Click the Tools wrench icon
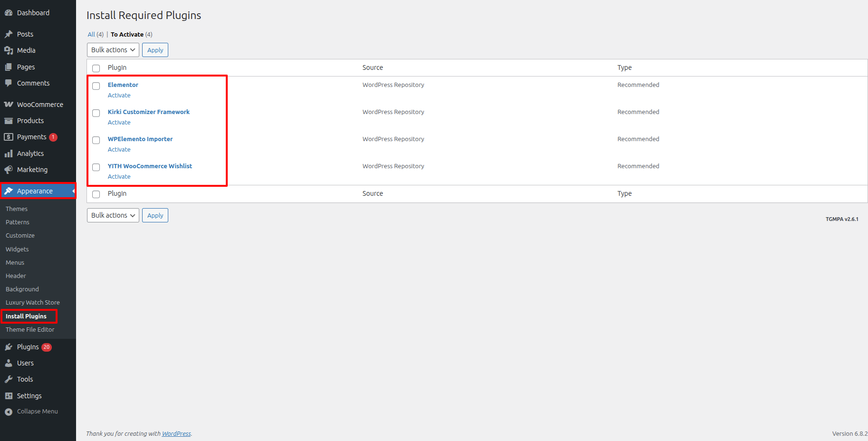Screen dimensions: 868x441 [x=9, y=379]
